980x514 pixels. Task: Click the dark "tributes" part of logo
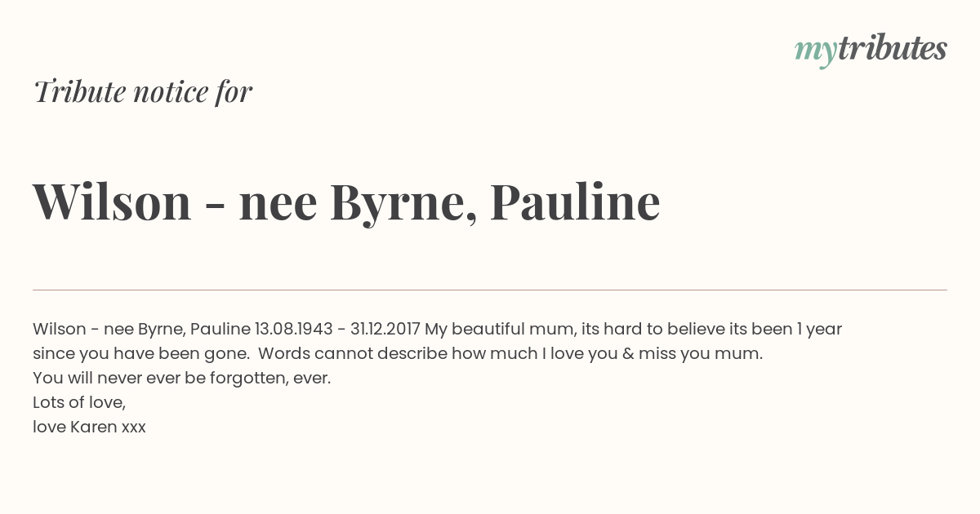pyautogui.click(x=892, y=48)
